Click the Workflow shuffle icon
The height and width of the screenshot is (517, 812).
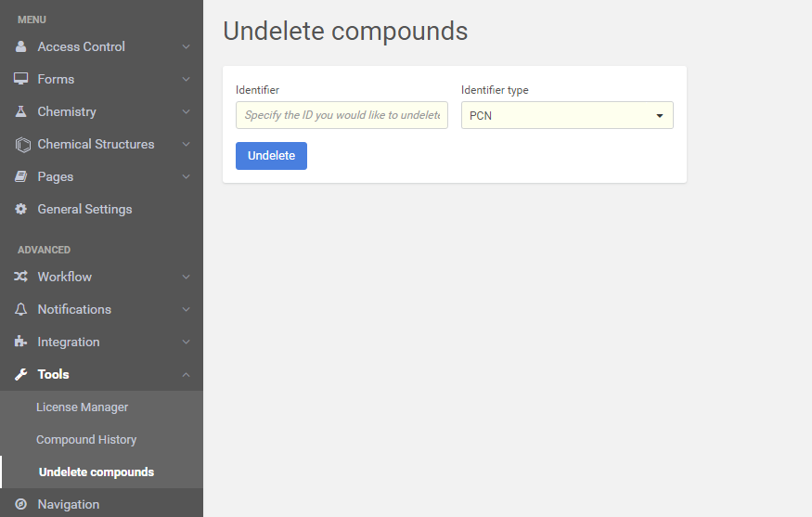(21, 277)
